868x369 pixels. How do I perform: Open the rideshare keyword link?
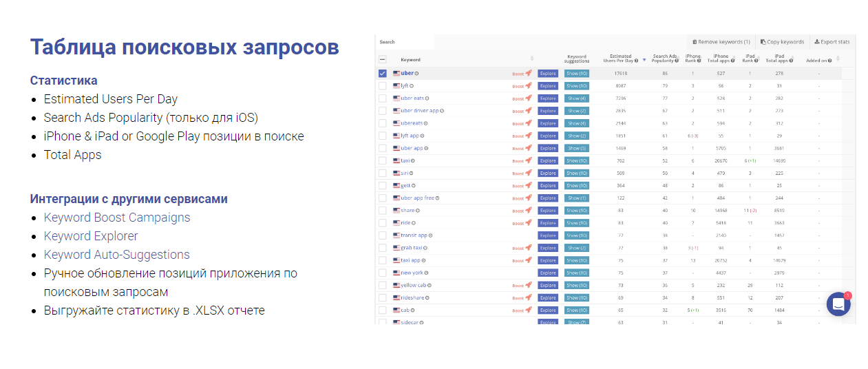coord(412,297)
